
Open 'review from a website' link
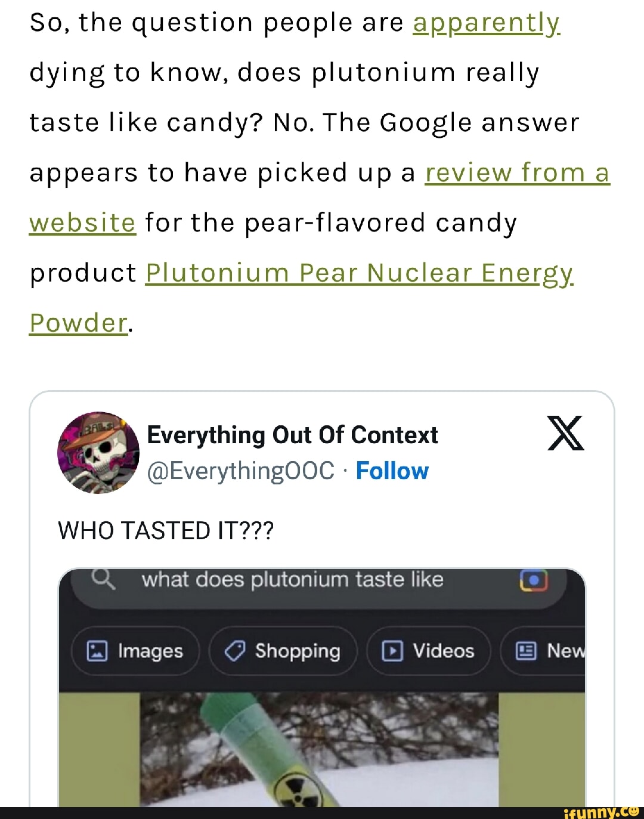click(x=516, y=173)
